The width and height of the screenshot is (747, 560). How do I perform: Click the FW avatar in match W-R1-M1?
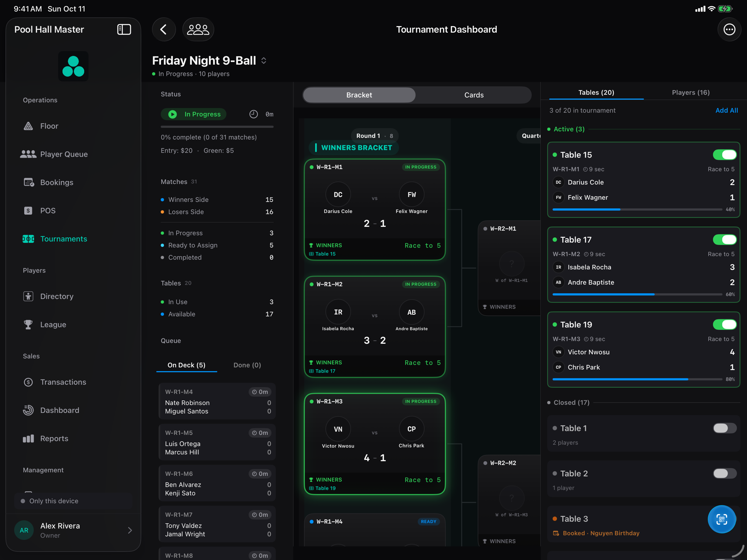412,195
